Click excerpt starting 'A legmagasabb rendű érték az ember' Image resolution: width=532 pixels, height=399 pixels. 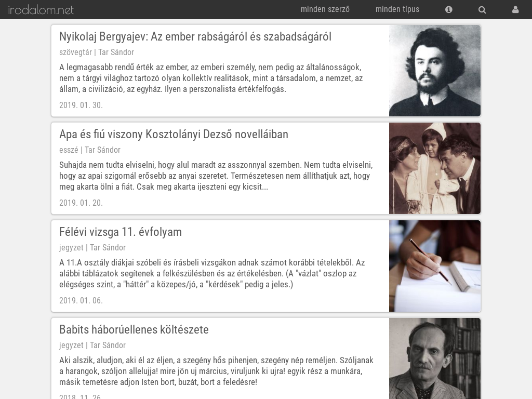tap(211, 78)
